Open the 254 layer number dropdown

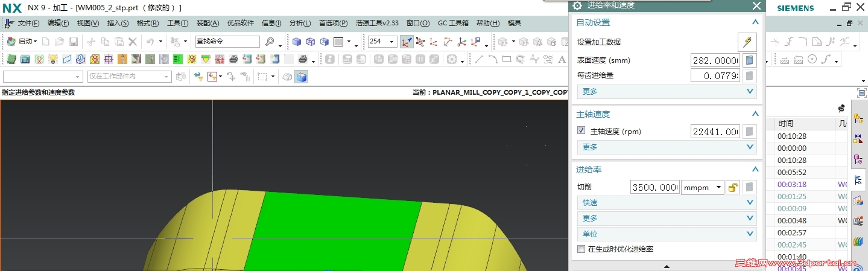click(382, 42)
